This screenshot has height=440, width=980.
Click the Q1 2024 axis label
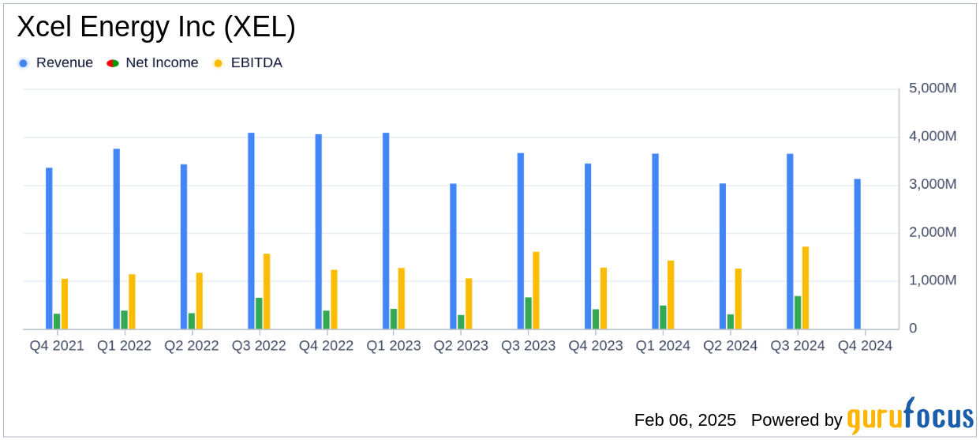click(x=663, y=346)
